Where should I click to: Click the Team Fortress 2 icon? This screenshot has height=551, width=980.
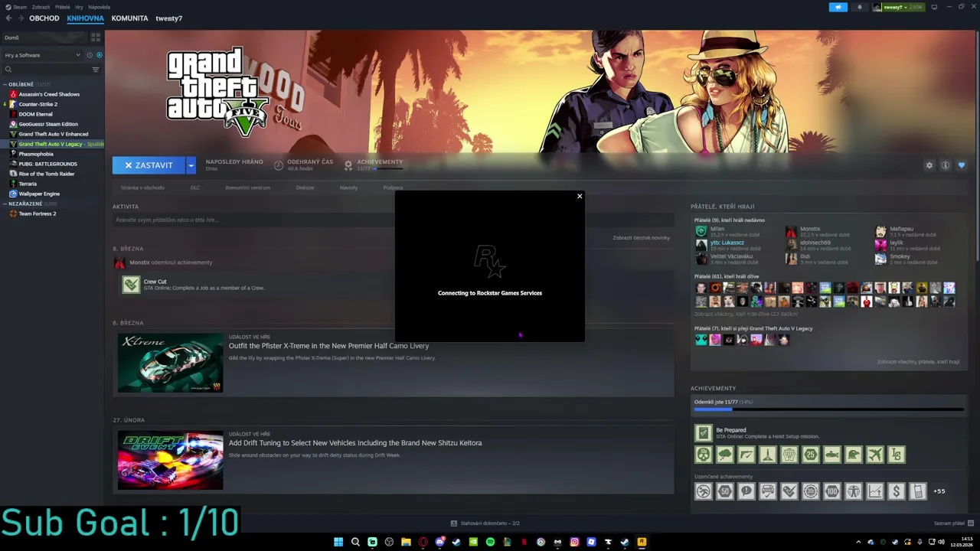(x=13, y=214)
